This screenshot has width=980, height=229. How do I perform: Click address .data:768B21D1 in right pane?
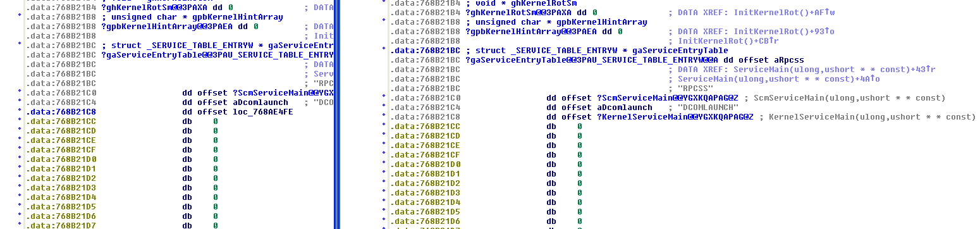(426, 174)
